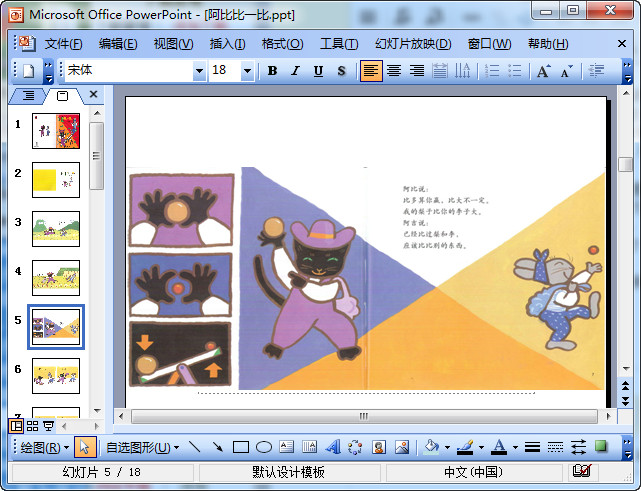The image size is (641, 491).
Task: Select the Select Objects arrow tool
Action: pos(85,447)
